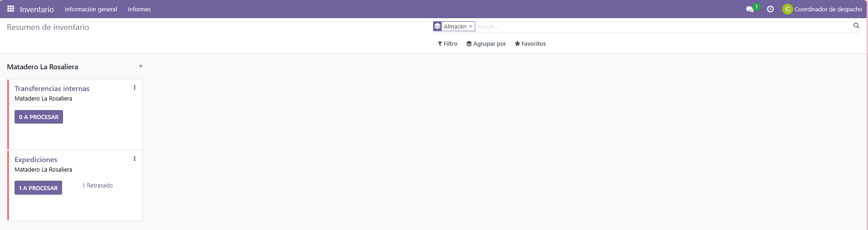This screenshot has height=230, width=868.
Task: Open options menu of Transferencias internas card
Action: (134, 87)
